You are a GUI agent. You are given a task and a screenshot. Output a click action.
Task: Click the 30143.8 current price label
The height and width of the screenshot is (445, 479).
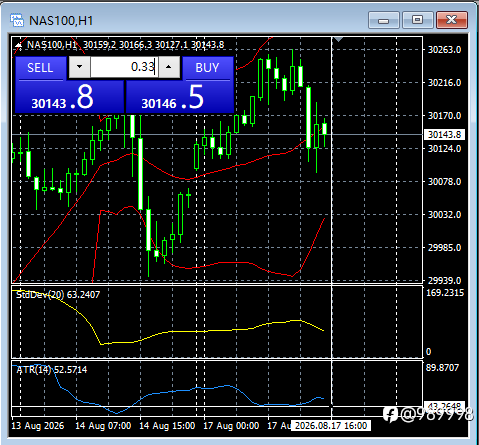[444, 135]
